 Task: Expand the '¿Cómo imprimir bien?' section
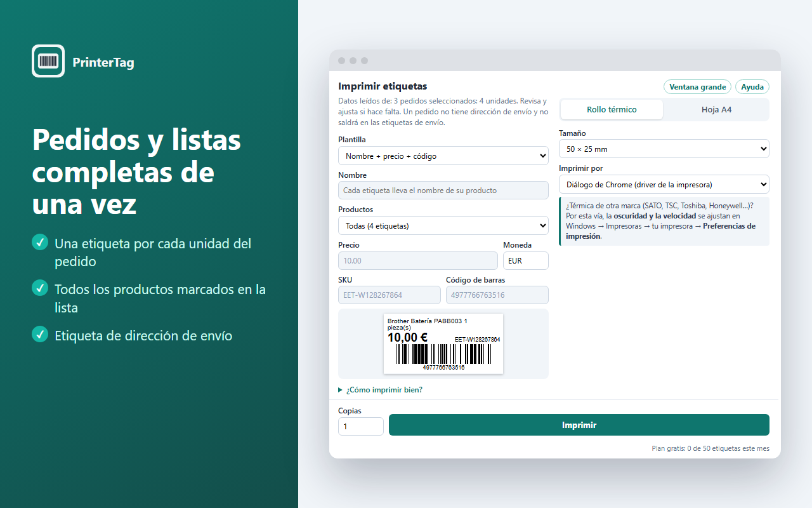point(381,390)
